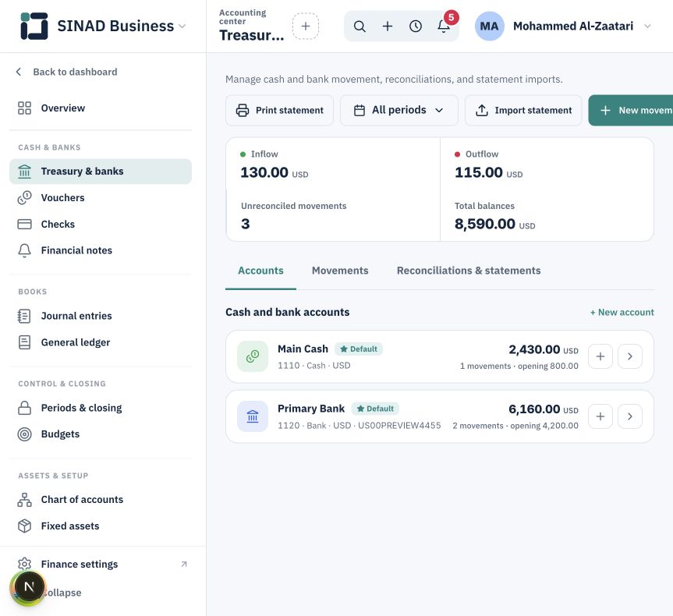Open the All periods dropdown
This screenshot has height=616, width=673.
399,110
